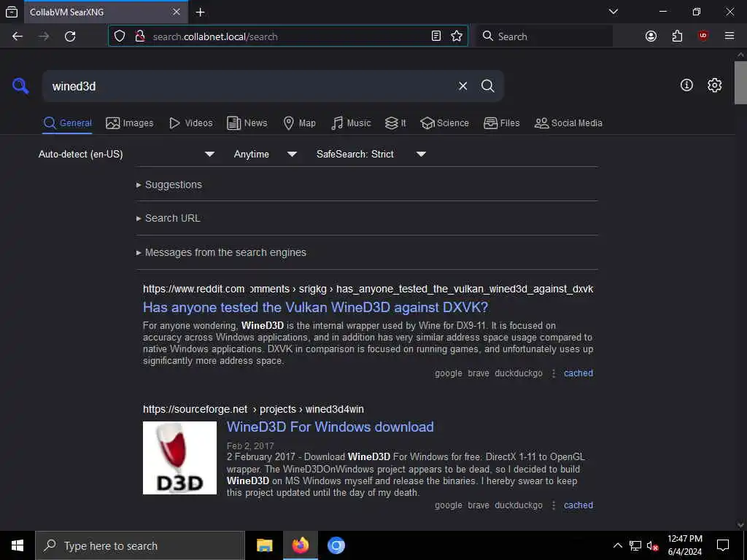List all tabs dropdown arrow
Viewport: 747px width, 560px height.
pos(614,12)
